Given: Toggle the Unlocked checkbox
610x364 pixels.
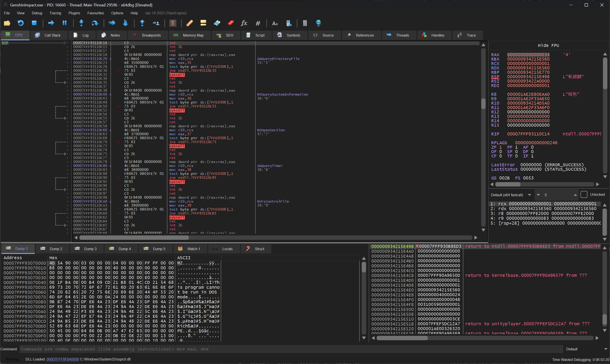Looking at the screenshot, I should (x=584, y=194).
